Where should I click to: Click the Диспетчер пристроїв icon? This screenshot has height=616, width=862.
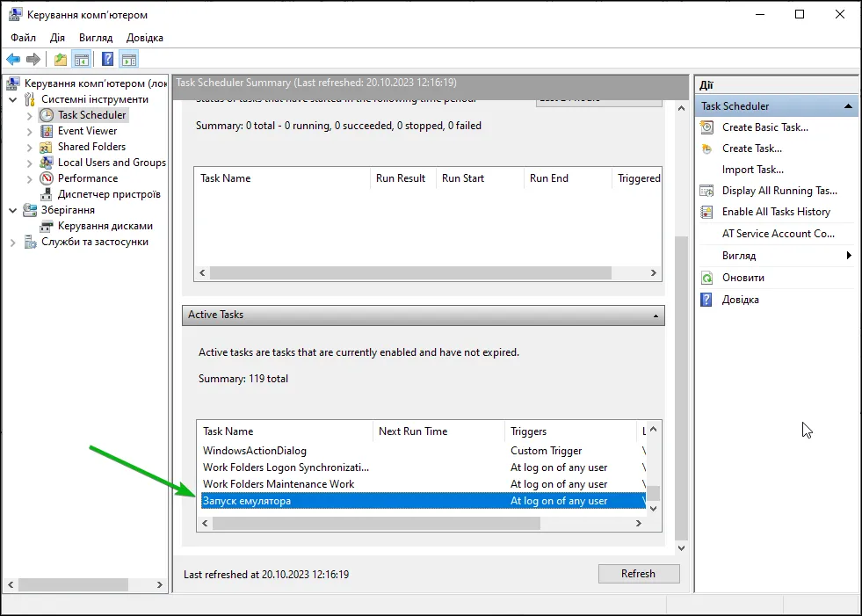point(47,194)
